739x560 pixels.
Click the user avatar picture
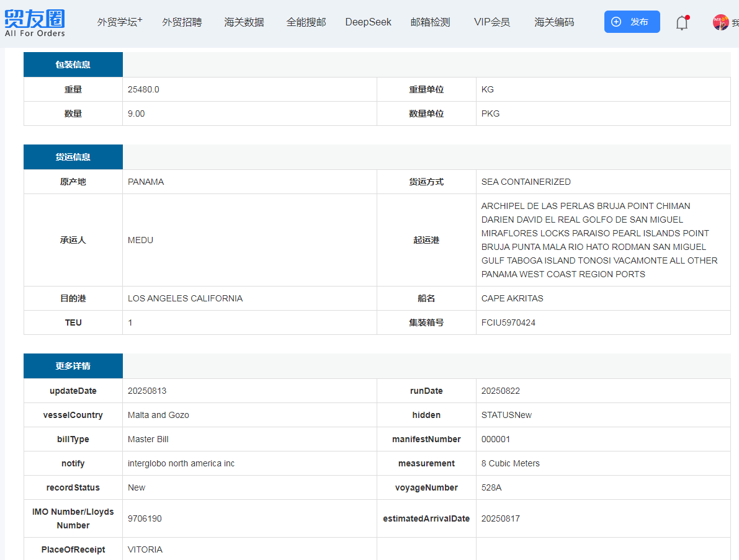point(720,23)
